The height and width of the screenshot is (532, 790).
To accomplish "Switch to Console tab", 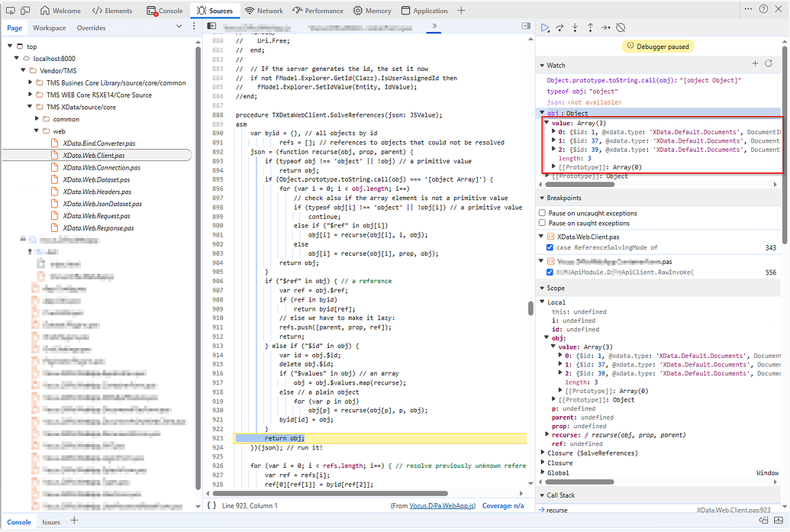I will tap(165, 11).
